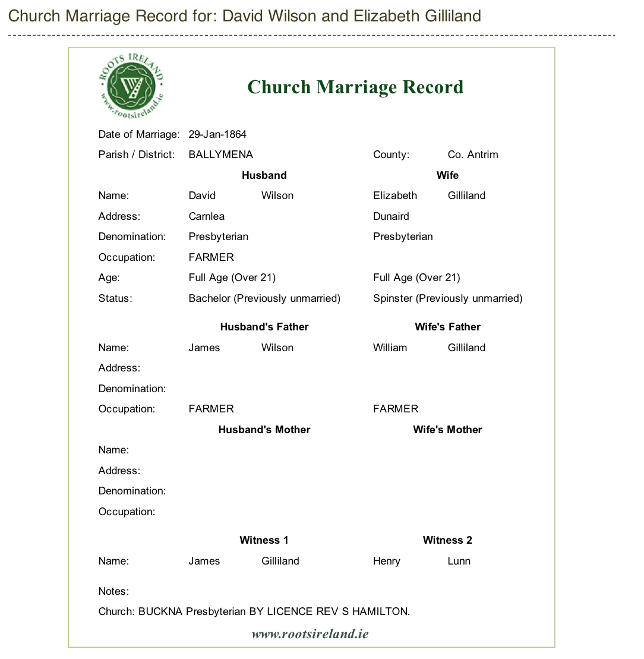Select husband's denomination Presbyterian

pyautogui.click(x=219, y=237)
